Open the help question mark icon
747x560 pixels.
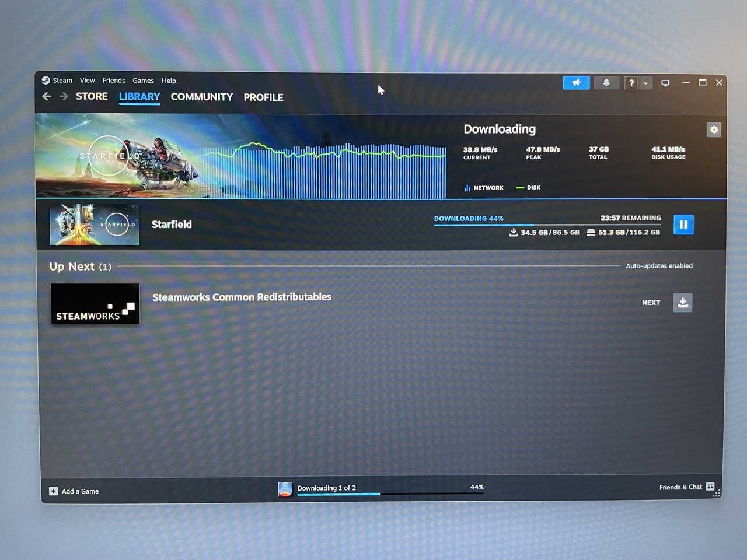[x=631, y=83]
